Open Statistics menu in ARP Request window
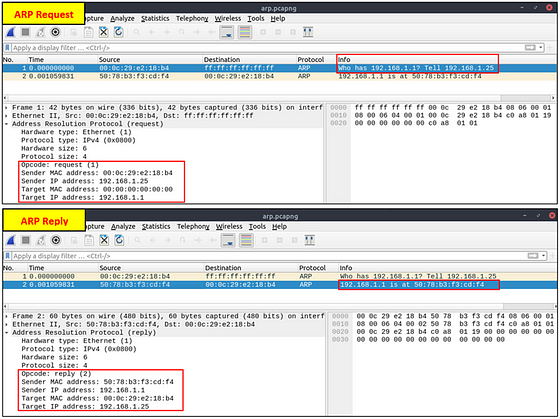Viewport: 560px width, 419px height. (x=155, y=19)
